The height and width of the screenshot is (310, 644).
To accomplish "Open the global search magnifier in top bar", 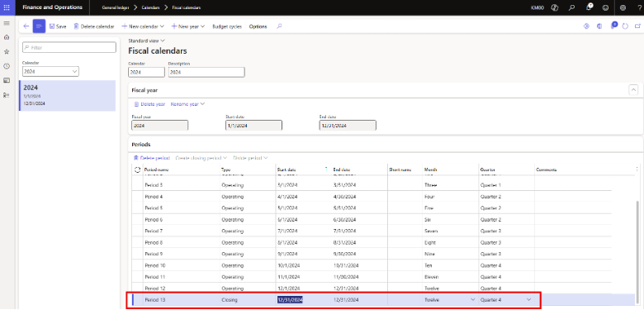I will click(x=571, y=7).
